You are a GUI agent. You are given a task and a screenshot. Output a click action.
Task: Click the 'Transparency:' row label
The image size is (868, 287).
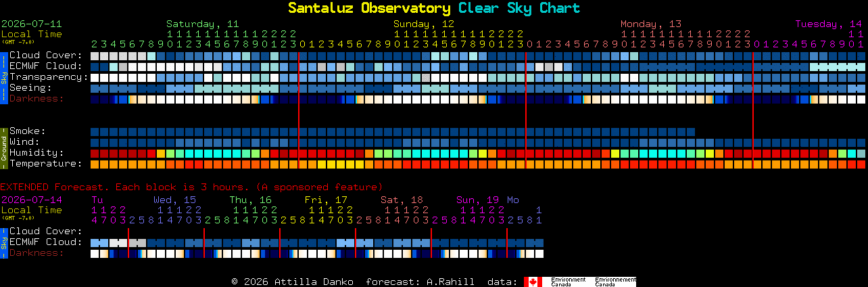49,77
